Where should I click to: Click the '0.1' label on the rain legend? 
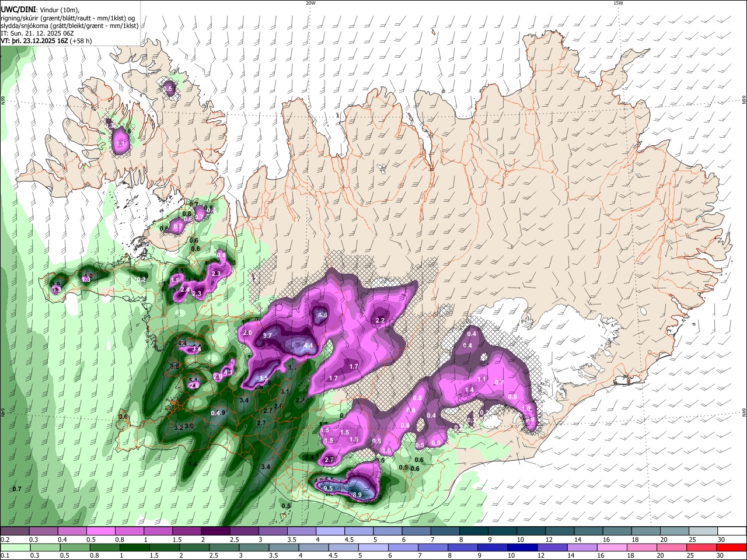pyautogui.click(x=4, y=555)
